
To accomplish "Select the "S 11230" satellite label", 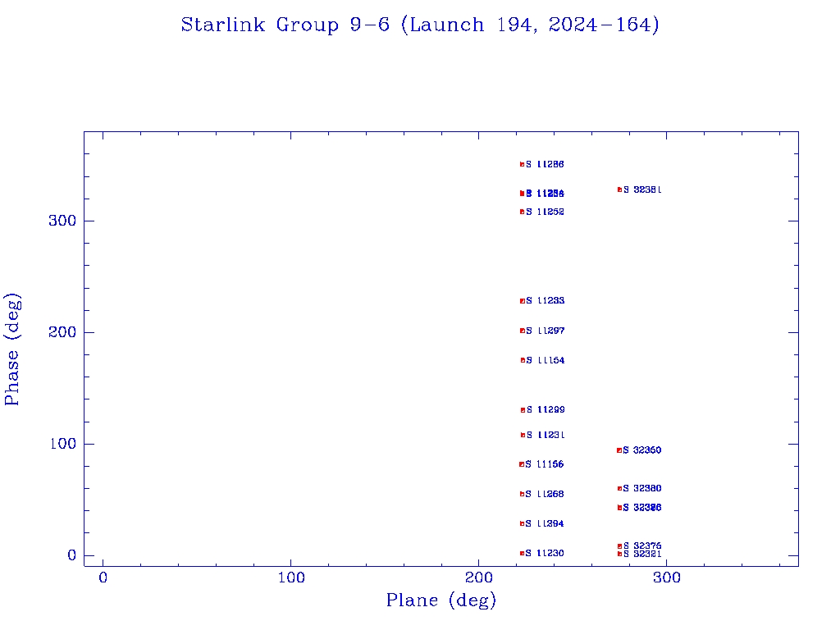I will point(545,554).
